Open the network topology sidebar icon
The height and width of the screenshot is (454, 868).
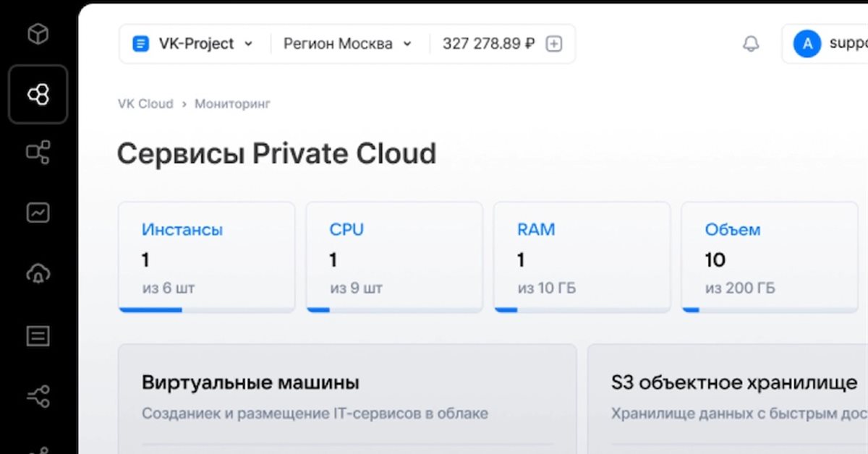(x=38, y=153)
